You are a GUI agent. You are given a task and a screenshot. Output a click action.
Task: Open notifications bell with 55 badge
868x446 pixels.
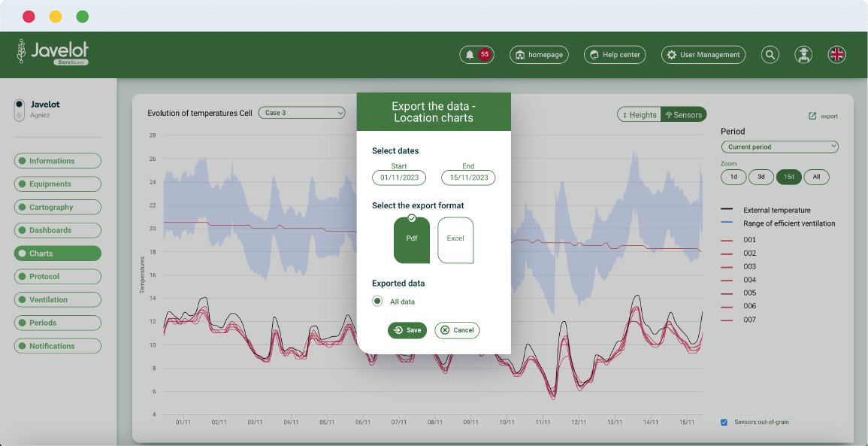tap(476, 55)
